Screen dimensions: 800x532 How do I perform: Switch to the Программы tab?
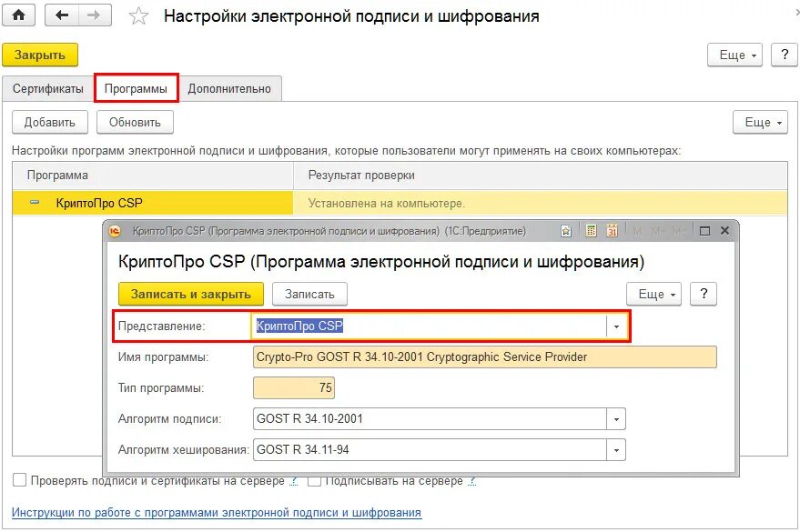pos(136,89)
